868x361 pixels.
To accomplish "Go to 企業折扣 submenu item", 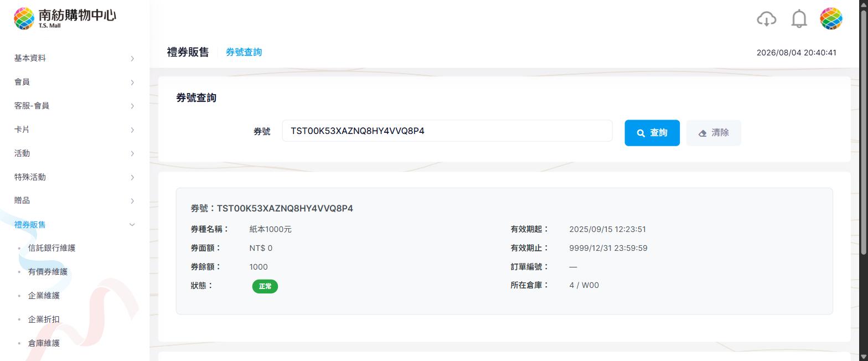I will point(44,319).
